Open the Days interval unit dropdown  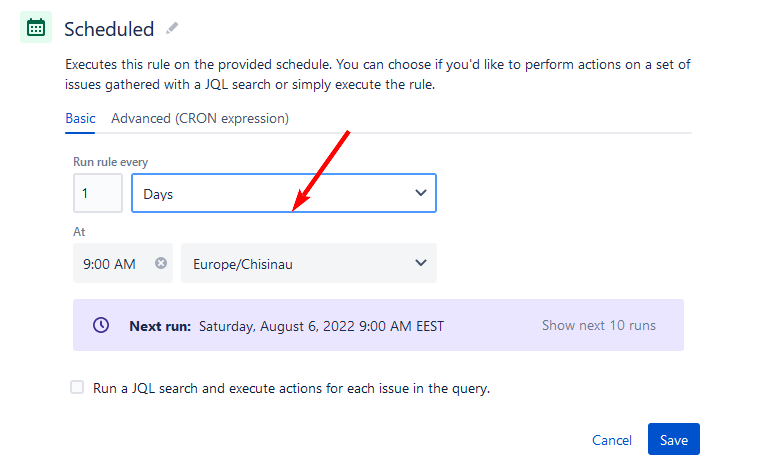(x=284, y=193)
